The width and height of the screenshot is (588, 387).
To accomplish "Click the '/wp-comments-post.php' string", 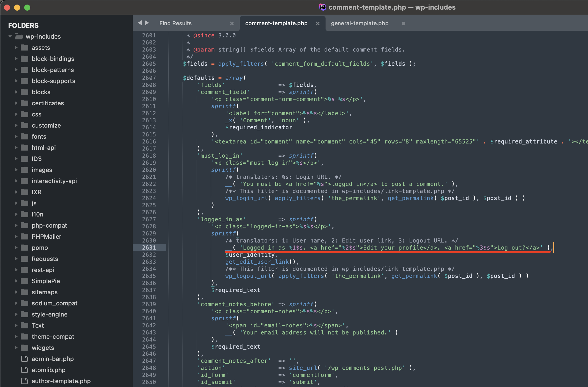I will (364, 368).
